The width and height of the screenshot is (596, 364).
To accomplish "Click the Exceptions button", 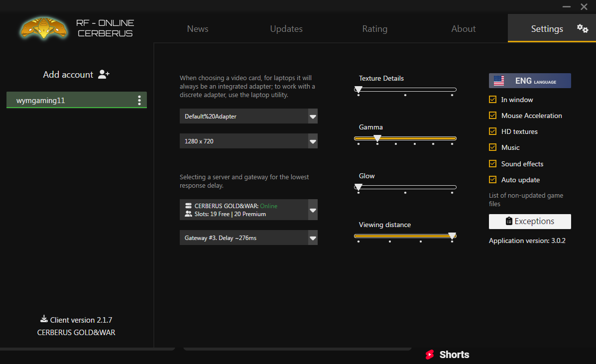I will (x=530, y=222).
